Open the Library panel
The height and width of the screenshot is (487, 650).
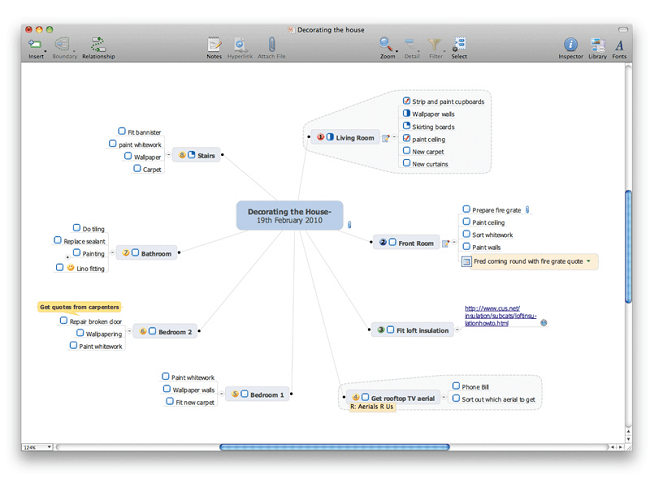(x=597, y=44)
